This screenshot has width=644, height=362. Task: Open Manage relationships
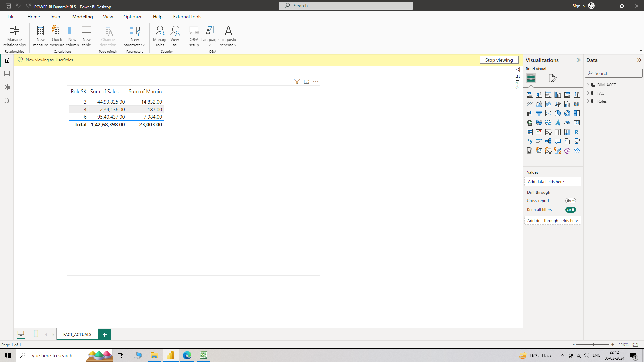[x=14, y=36]
